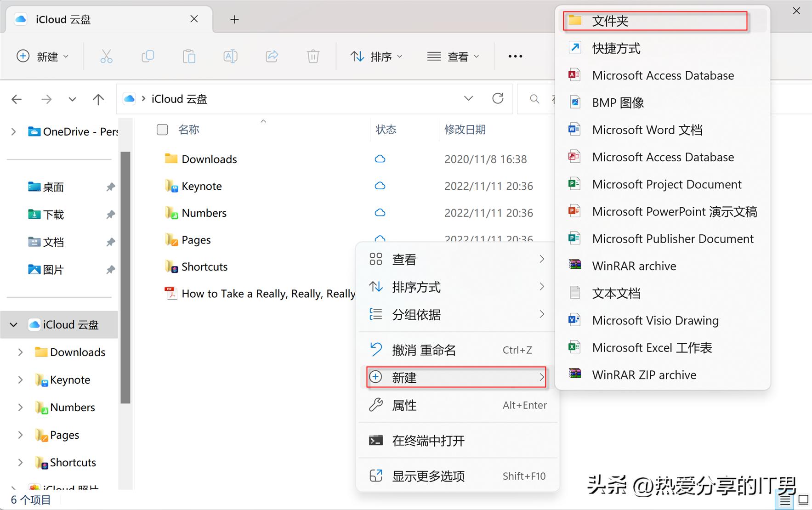
Task: Select the Cut (scissors) toolbar icon
Action: [107, 56]
